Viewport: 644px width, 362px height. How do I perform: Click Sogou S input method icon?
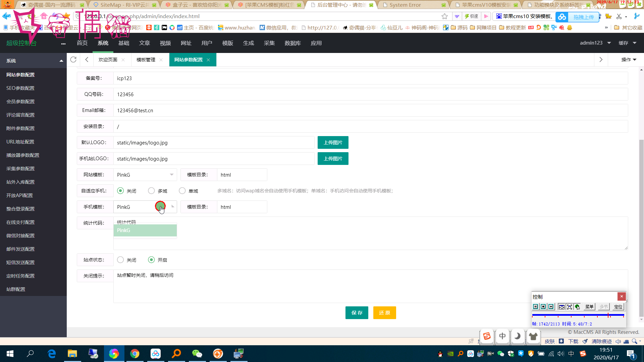(x=487, y=336)
